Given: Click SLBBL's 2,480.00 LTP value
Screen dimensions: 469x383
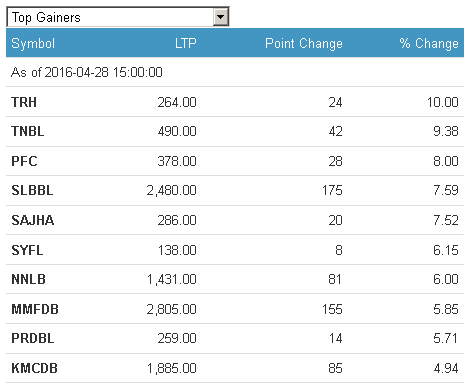Looking at the screenshot, I should tap(171, 190).
